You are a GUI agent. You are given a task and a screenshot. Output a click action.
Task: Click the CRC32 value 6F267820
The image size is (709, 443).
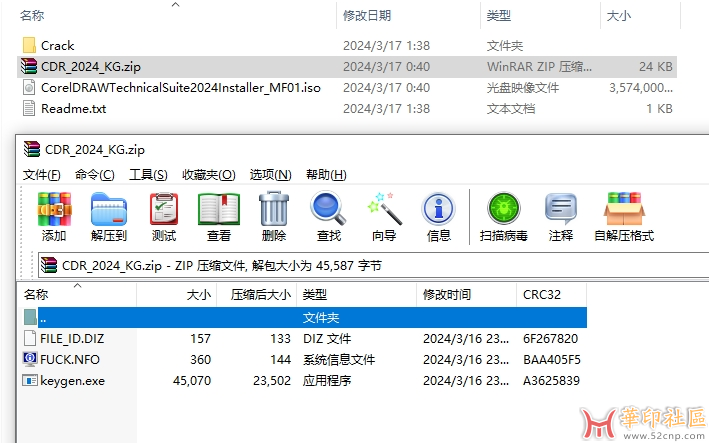[x=550, y=339]
